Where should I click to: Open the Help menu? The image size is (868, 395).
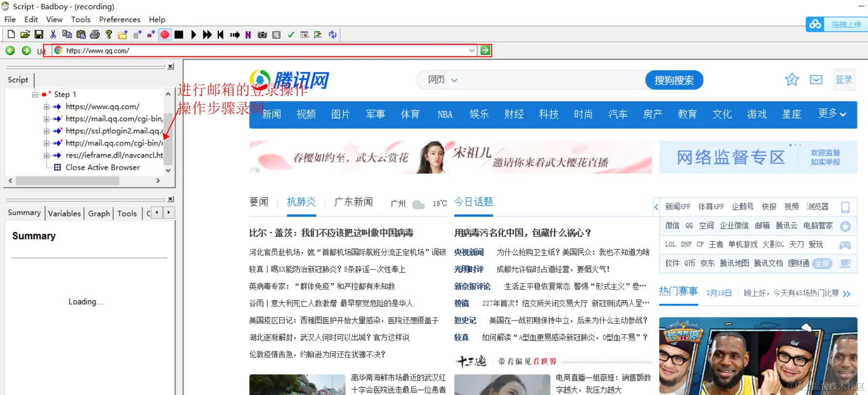tap(157, 19)
